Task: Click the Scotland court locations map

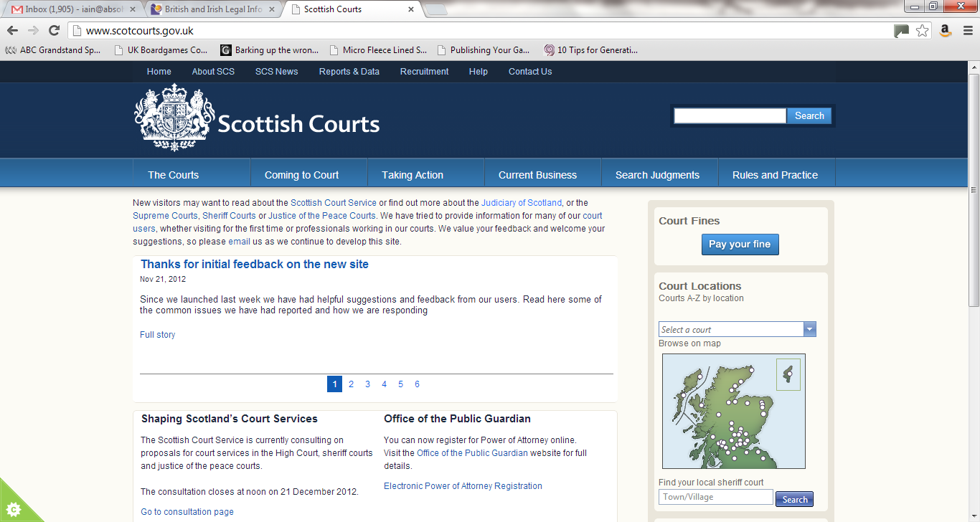Action: click(733, 411)
